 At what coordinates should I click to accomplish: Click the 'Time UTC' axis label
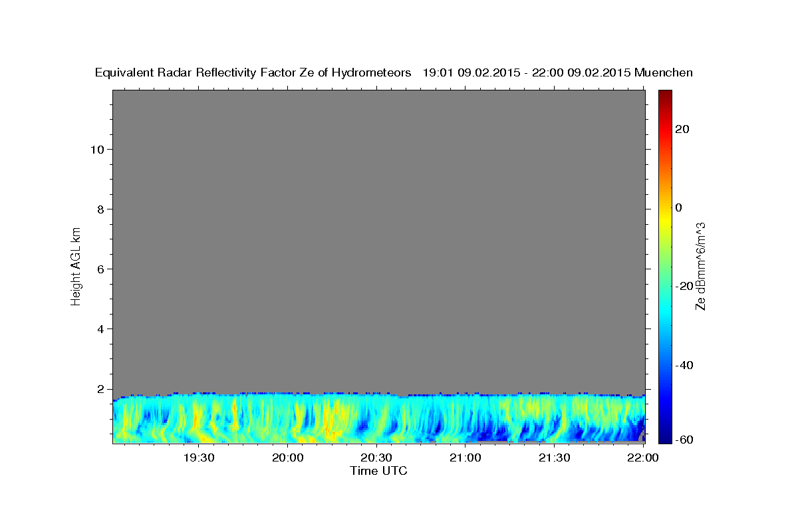click(378, 471)
